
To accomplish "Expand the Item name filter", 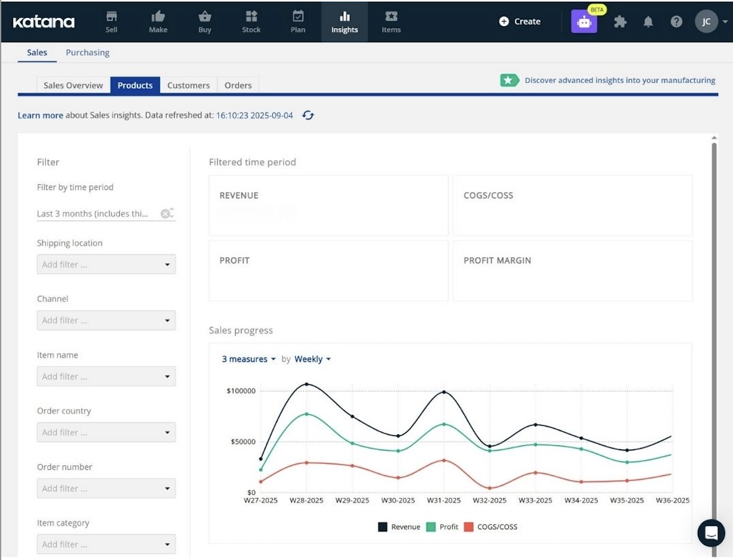I will [106, 377].
